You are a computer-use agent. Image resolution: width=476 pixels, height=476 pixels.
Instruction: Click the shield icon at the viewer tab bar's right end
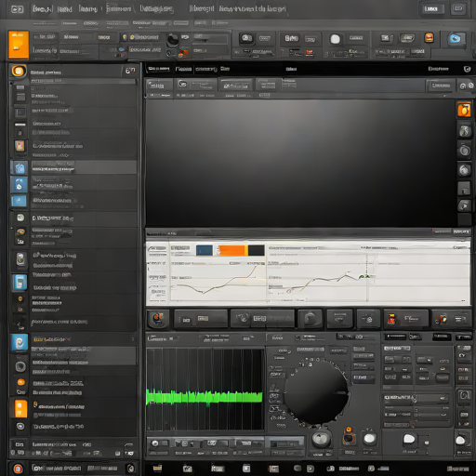pyautogui.click(x=467, y=69)
